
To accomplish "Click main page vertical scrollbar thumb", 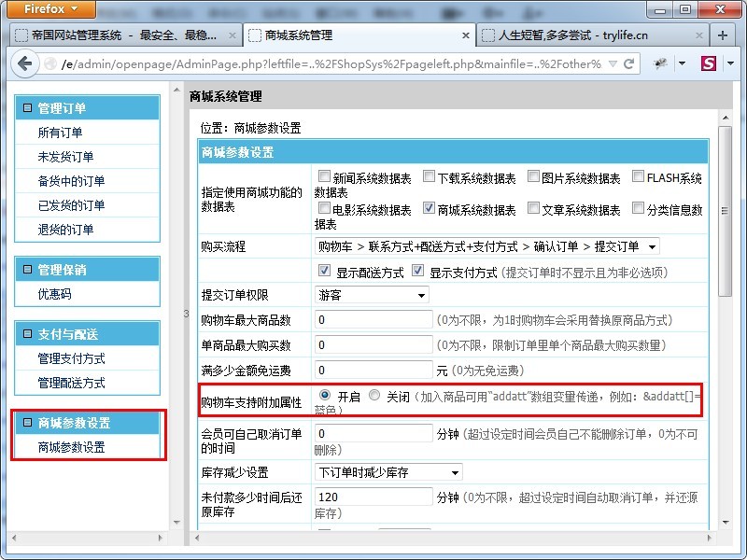I will pyautogui.click(x=726, y=211).
